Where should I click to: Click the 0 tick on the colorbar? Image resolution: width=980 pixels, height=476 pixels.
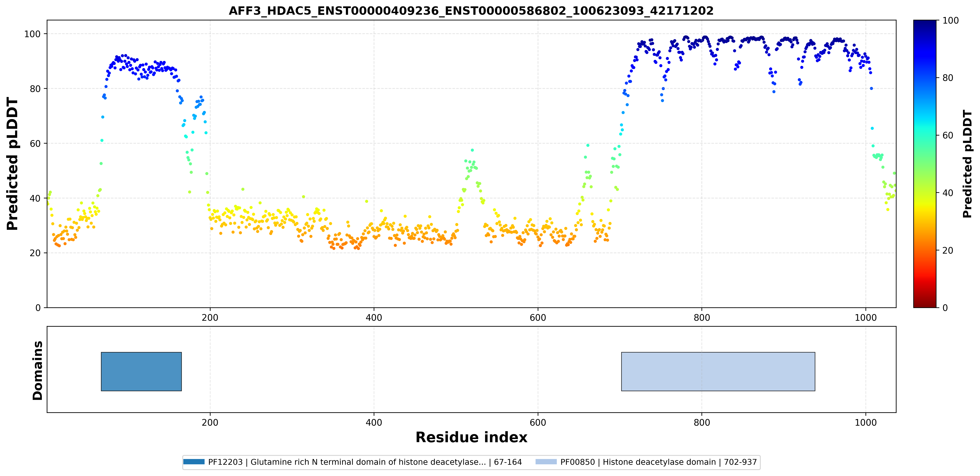coord(945,308)
